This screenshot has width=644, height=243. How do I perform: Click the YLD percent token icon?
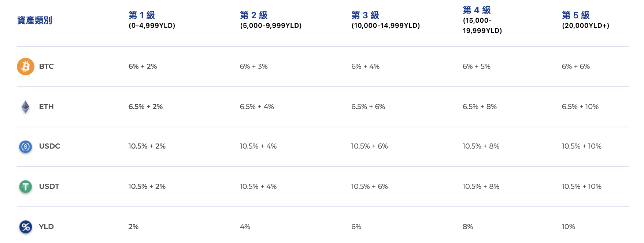click(26, 227)
